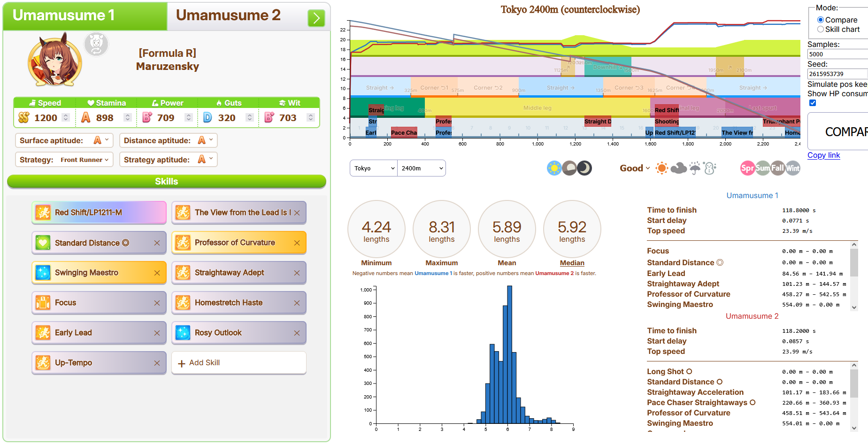Click the Seed input field
868x445 pixels.
pos(838,74)
